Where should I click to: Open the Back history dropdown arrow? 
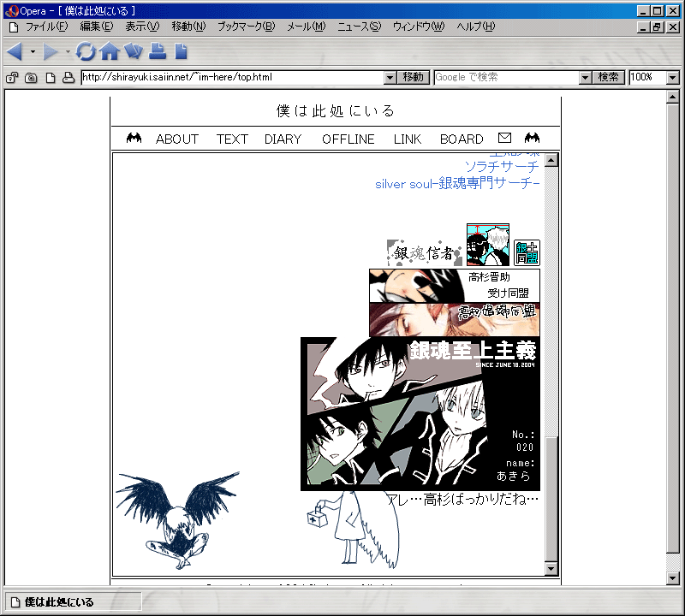tap(33, 52)
